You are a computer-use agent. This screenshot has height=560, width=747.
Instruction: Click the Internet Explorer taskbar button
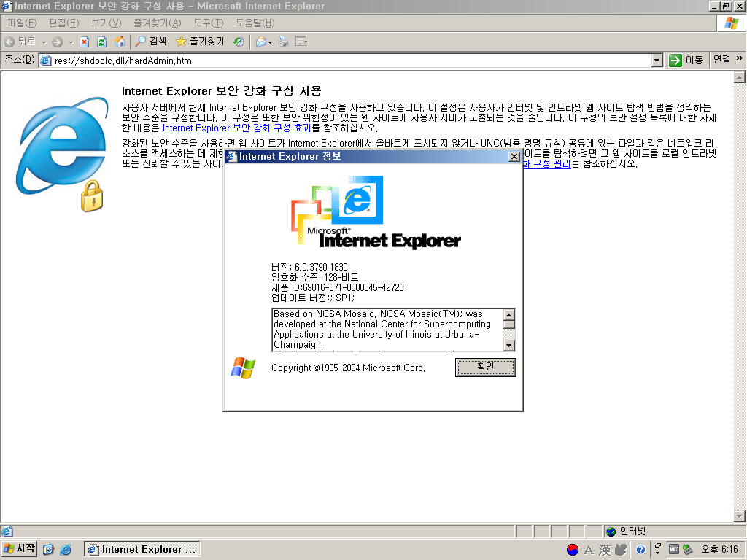[x=142, y=550]
